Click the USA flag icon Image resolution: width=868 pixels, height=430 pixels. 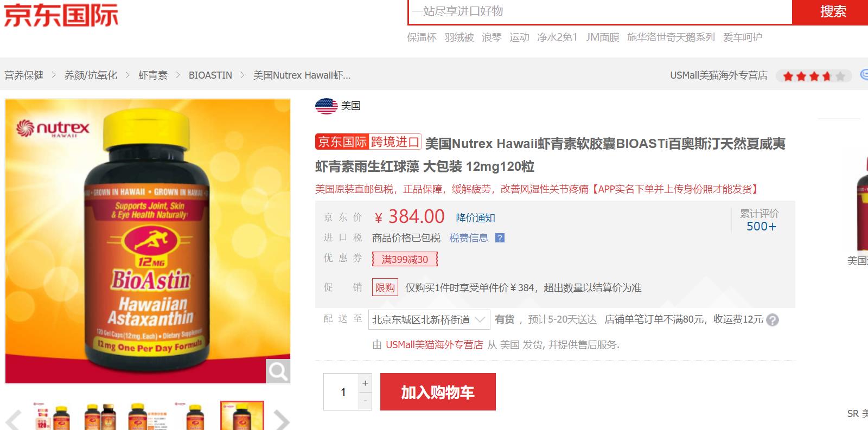(x=327, y=106)
